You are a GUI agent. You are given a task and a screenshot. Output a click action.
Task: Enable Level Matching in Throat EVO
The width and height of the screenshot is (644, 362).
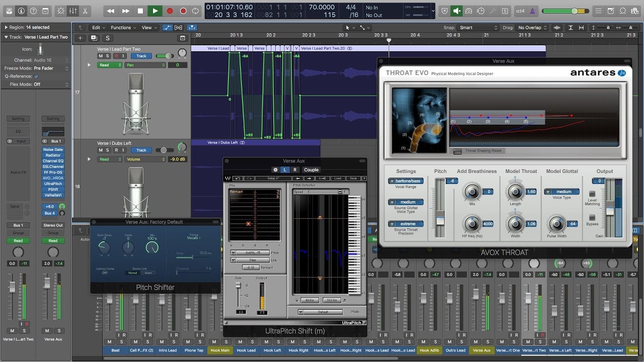point(592,194)
